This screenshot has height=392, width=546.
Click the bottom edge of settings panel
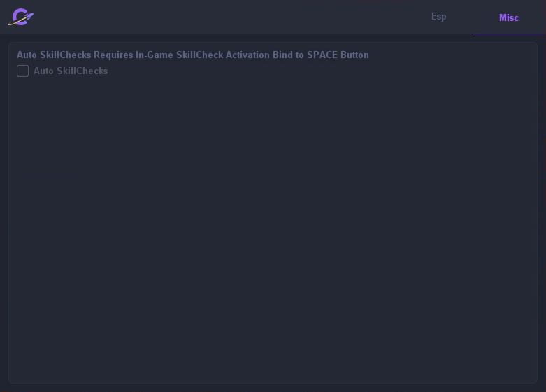pos(273,382)
